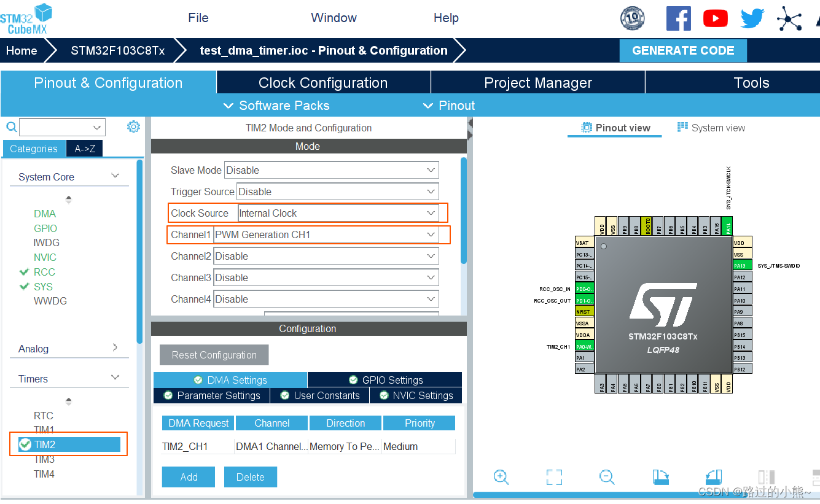The image size is (820, 504).
Task: Select the PA10 pin on the chip
Action: tap(743, 300)
